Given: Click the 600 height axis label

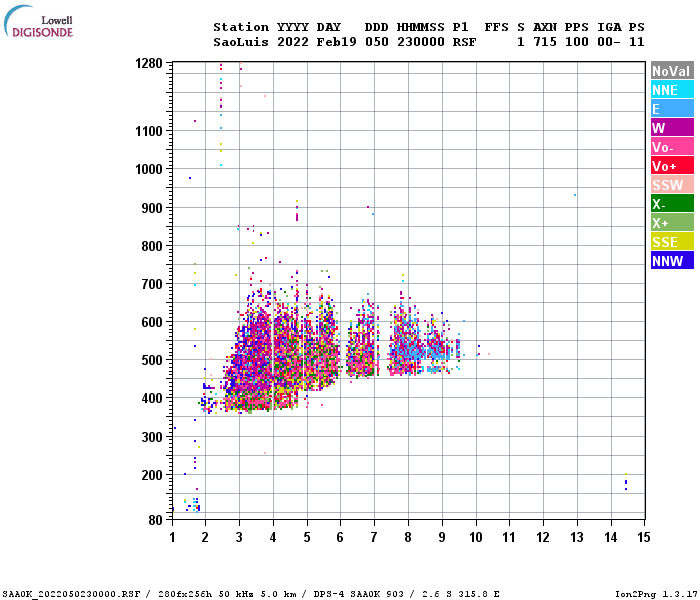Looking at the screenshot, I should tap(152, 322).
